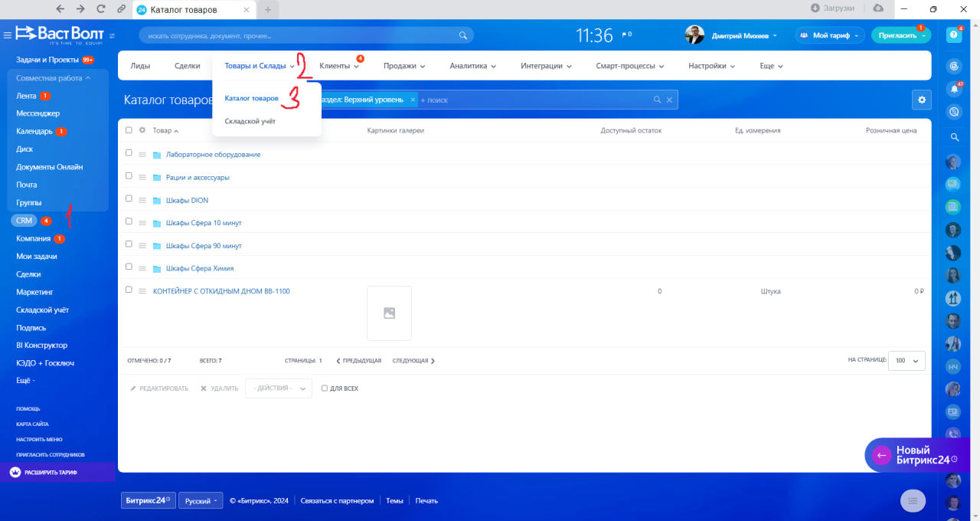Go to the СЛЕДУЮЩАЯ page
This screenshot has width=980, height=521.
point(413,361)
